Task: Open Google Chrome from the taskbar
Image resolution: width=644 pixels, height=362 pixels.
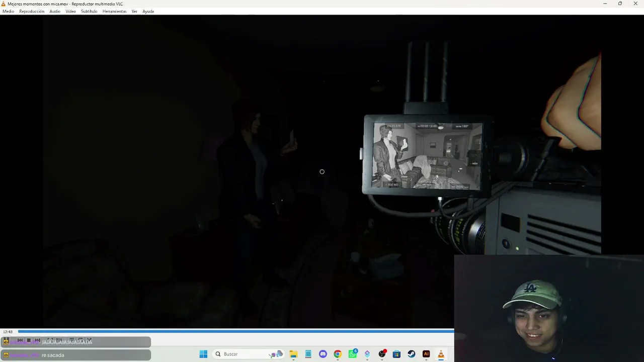Action: pyautogui.click(x=338, y=354)
